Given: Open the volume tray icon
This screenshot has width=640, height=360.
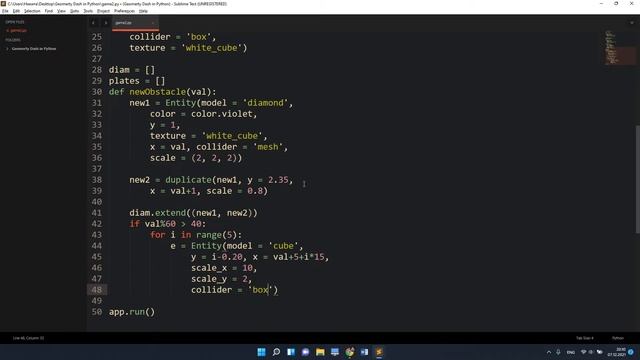Looking at the screenshot, I should (591, 352).
